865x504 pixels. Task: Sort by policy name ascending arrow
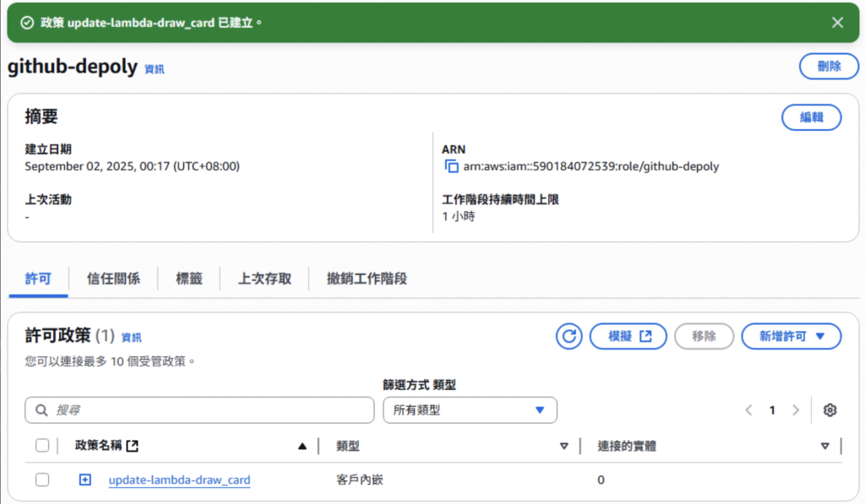tap(302, 446)
